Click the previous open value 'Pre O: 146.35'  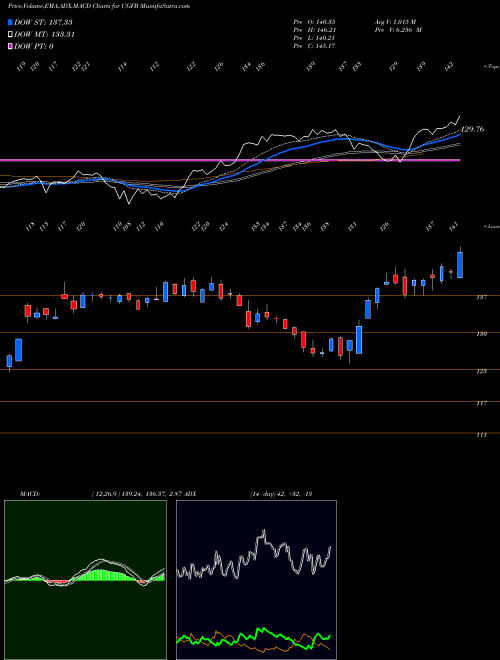coord(314,21)
